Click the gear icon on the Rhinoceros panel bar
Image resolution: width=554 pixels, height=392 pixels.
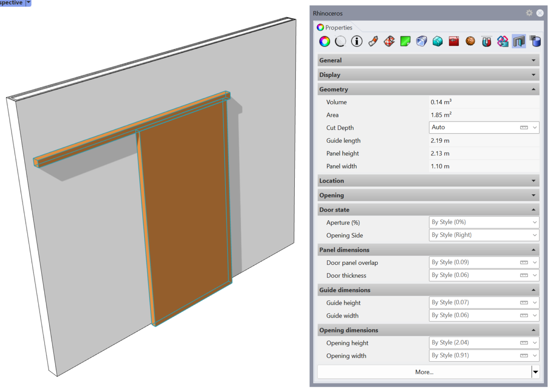coord(529,13)
